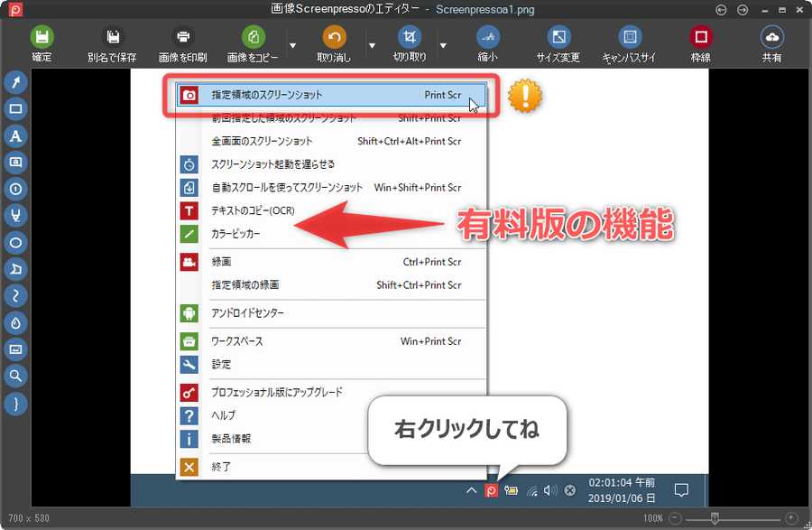Add a border with the red 枠線 icon
The image size is (812, 530).
tap(701, 37)
